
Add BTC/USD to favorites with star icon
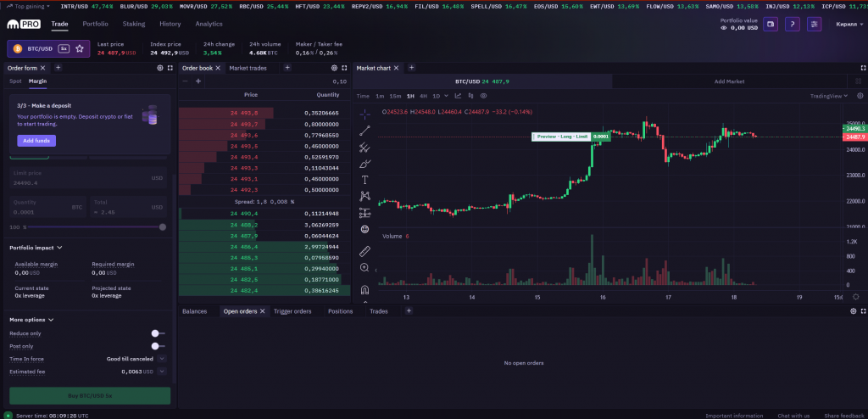click(81, 49)
